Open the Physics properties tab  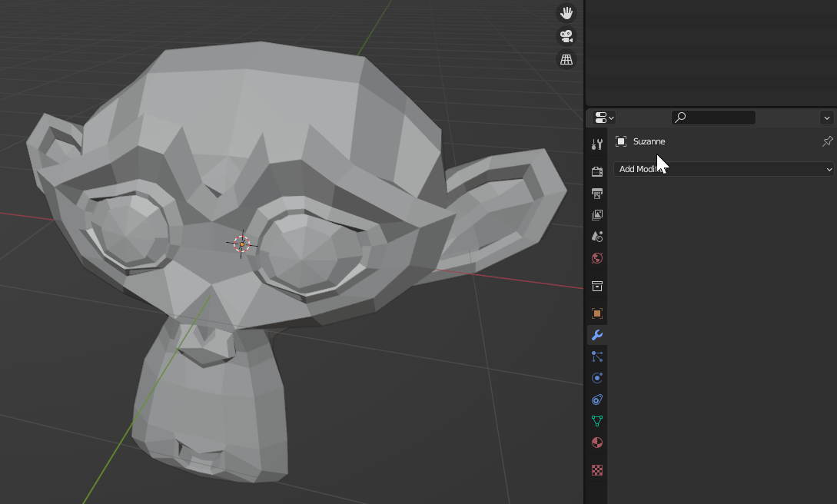pos(596,378)
